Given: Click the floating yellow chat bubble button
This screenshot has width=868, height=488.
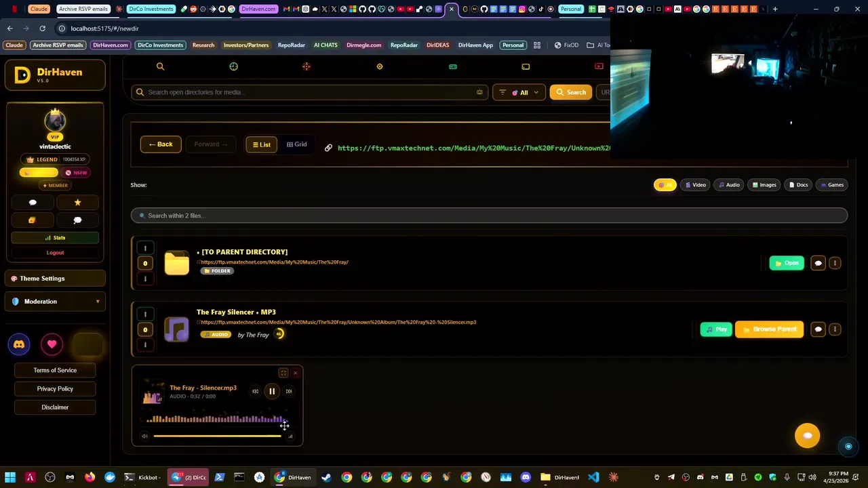Looking at the screenshot, I should click(x=807, y=436).
